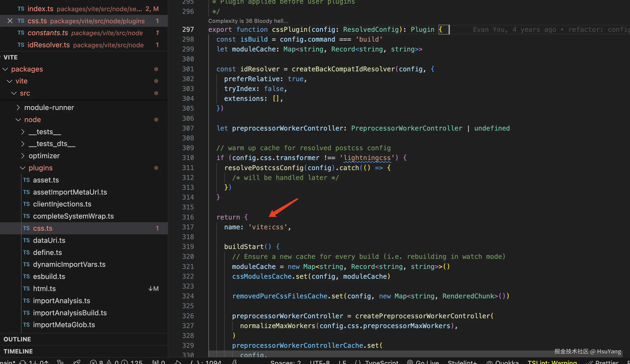Click the TSLint: Warning status item
This screenshot has width=630, height=364.
pos(552,362)
